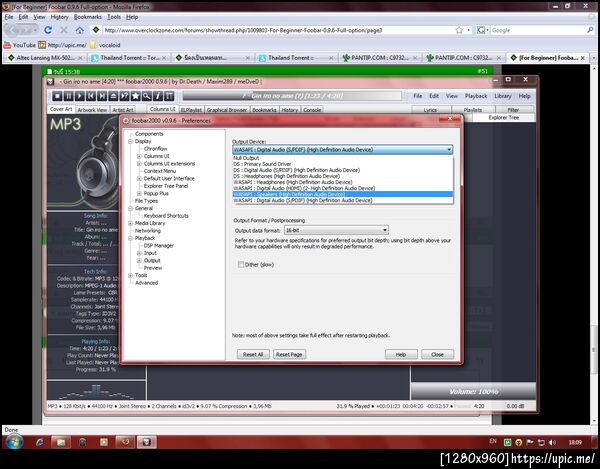Open the Lyrics tab on the right panel

[x=430, y=110]
